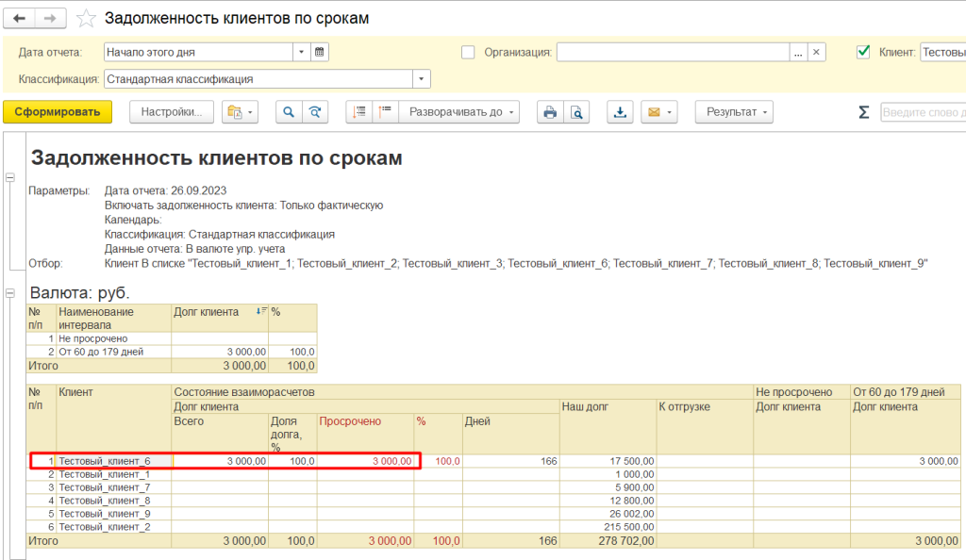
Task: Open the Результат menu
Action: click(x=734, y=112)
